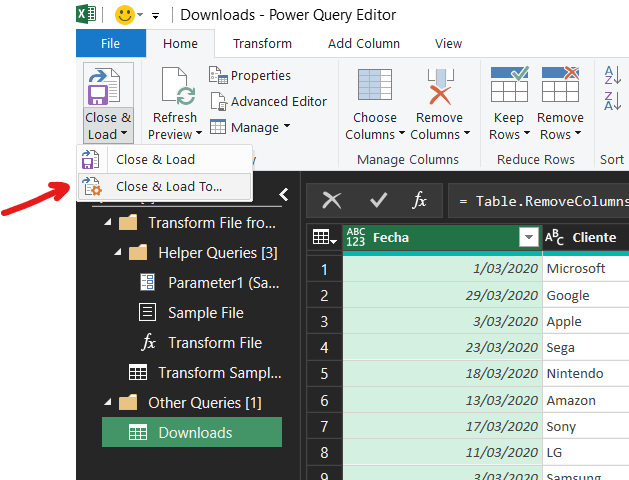Collapse the queries pane with chevron
This screenshot has width=629, height=480.
pos(283,195)
